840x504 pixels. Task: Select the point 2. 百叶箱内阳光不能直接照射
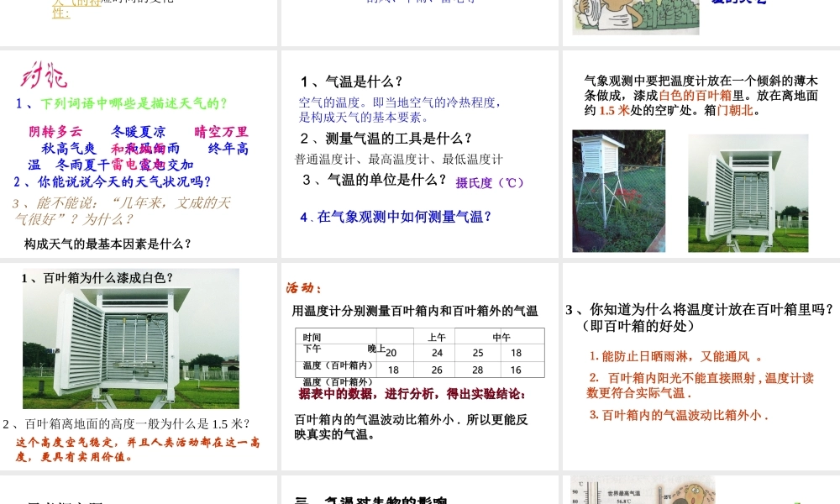click(701, 386)
